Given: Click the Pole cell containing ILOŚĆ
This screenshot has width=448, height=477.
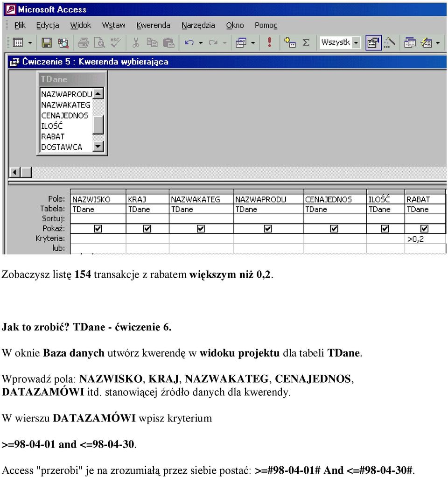Looking at the screenshot, I should (x=385, y=199).
